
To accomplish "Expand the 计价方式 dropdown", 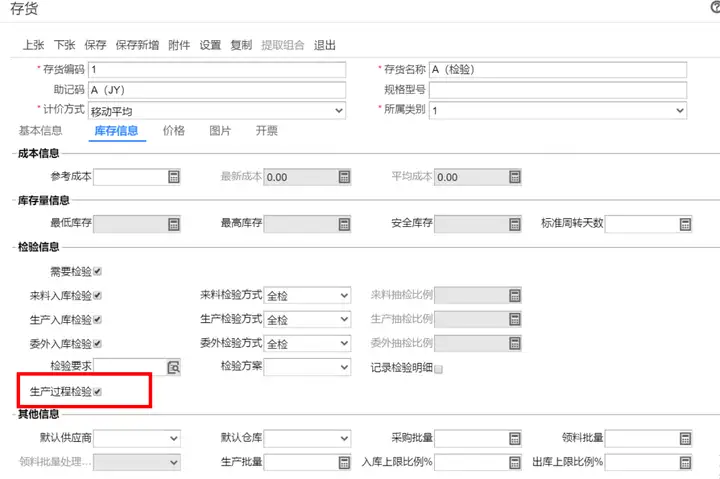I will point(217,111).
